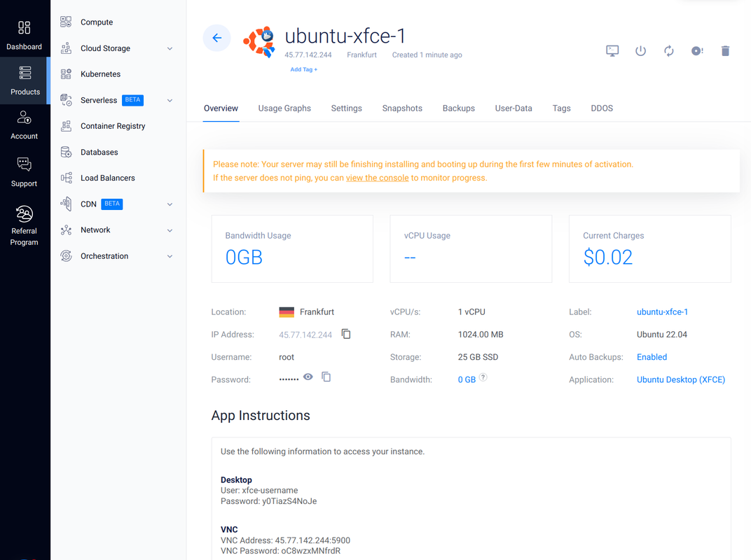Click the Kubernetes icon
The width and height of the screenshot is (751, 560).
coord(66,74)
